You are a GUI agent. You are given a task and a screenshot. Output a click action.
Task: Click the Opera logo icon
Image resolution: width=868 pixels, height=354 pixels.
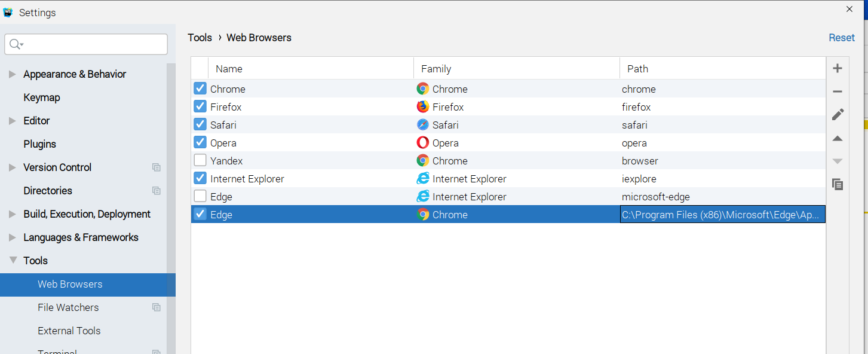coord(423,143)
